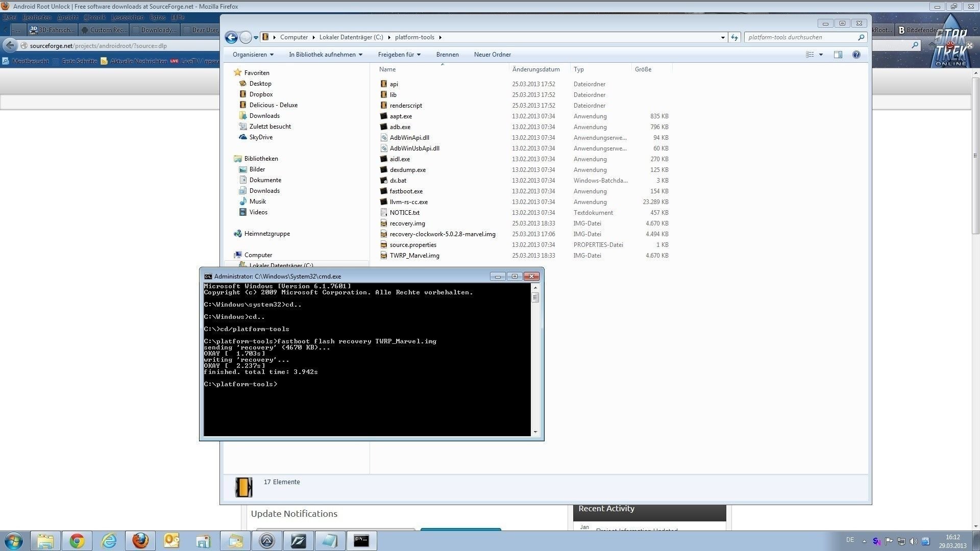Open Zuletzt besucht in favorites
Image resolution: width=980 pixels, height=551 pixels.
click(270, 127)
